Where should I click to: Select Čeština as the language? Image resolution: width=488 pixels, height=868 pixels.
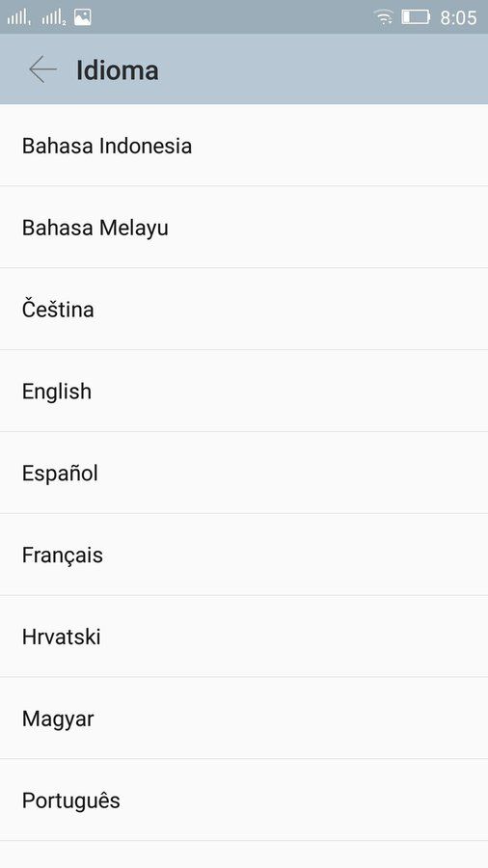244,309
